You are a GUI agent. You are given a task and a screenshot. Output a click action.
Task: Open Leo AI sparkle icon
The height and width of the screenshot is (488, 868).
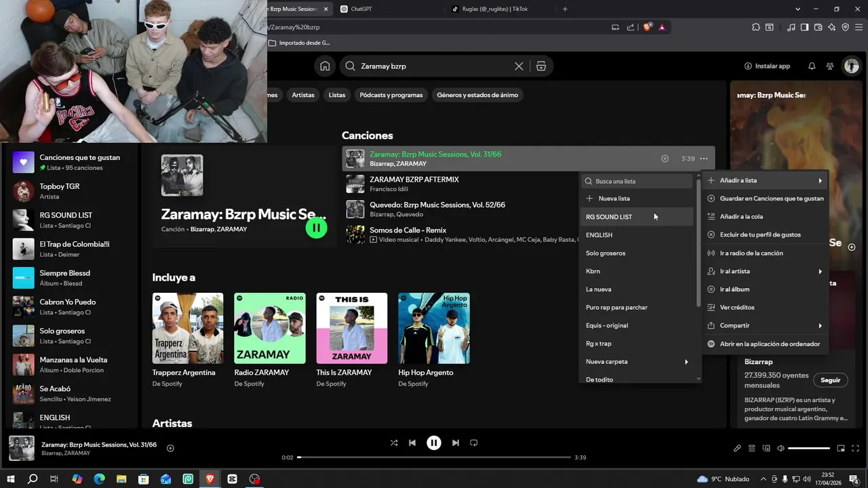coord(831,27)
